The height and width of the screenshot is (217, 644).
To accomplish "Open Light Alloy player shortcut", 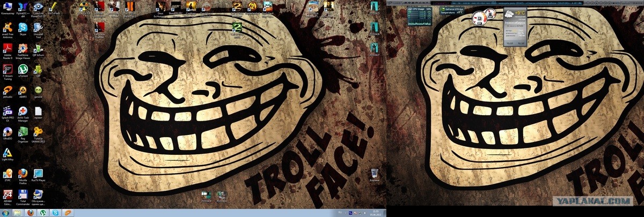I will [8, 155].
